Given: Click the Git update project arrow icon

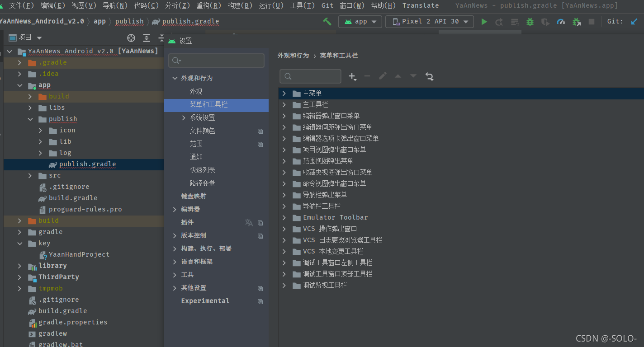Looking at the screenshot, I should pyautogui.click(x=634, y=22).
